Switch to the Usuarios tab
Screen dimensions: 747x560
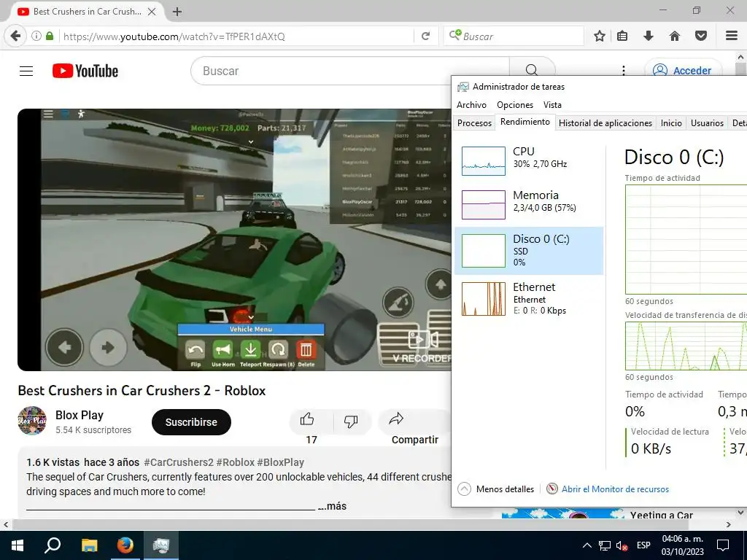pos(707,122)
